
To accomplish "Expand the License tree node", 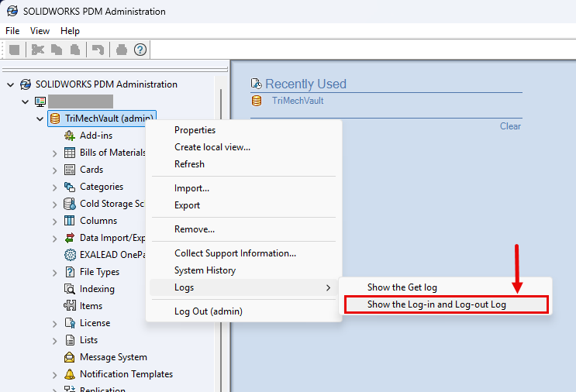I will point(55,323).
